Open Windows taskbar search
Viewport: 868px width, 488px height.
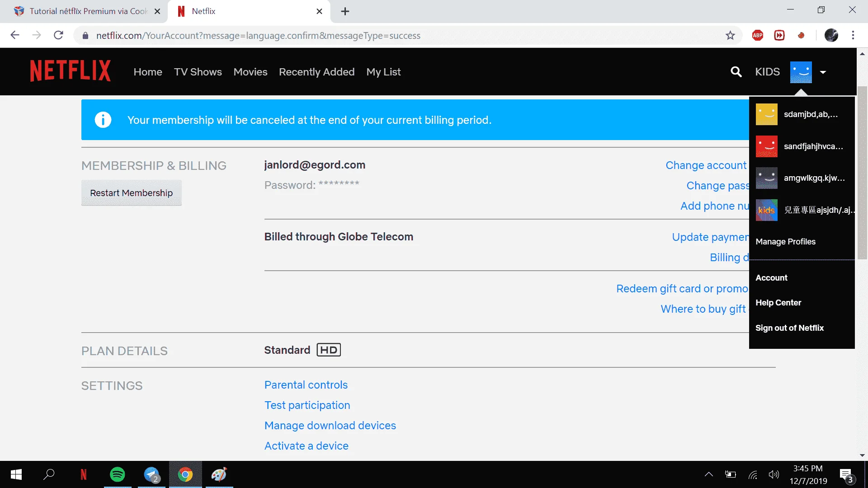click(x=49, y=474)
